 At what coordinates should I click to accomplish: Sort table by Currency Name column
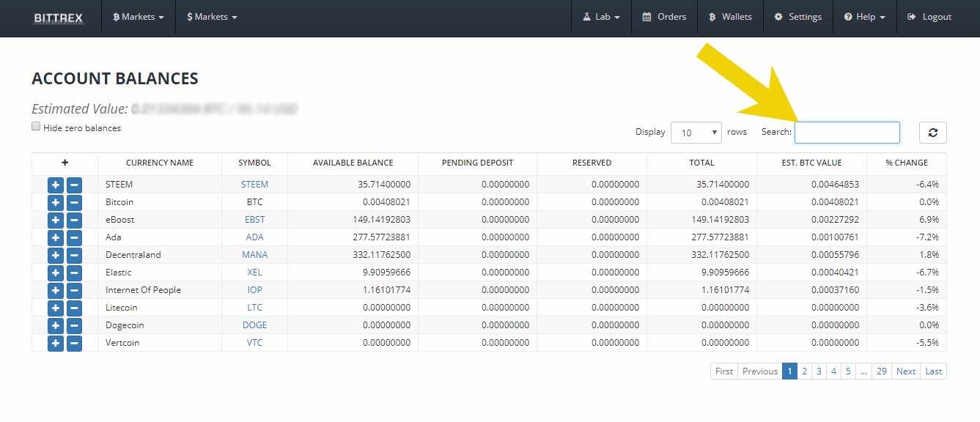coord(160,163)
